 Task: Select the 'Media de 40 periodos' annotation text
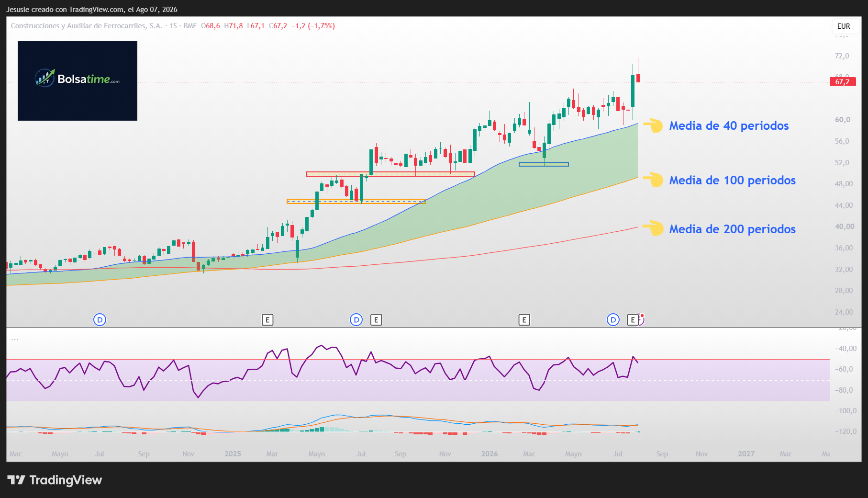[729, 126]
